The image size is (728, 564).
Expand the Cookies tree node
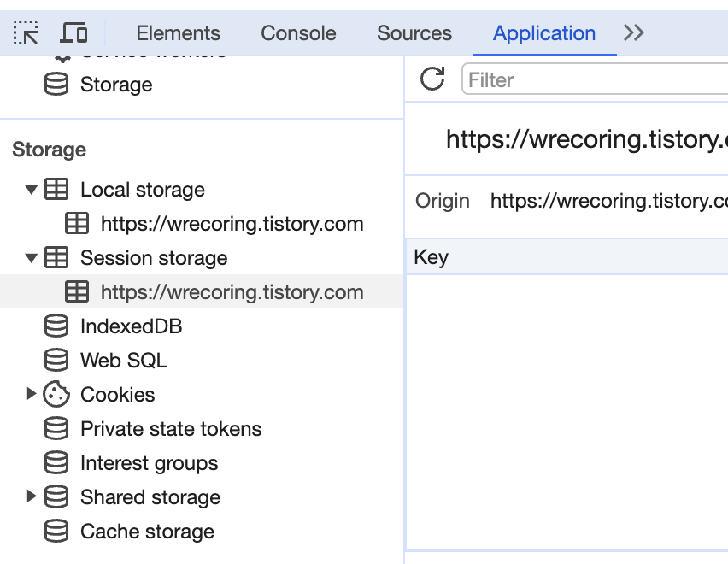coord(31,394)
